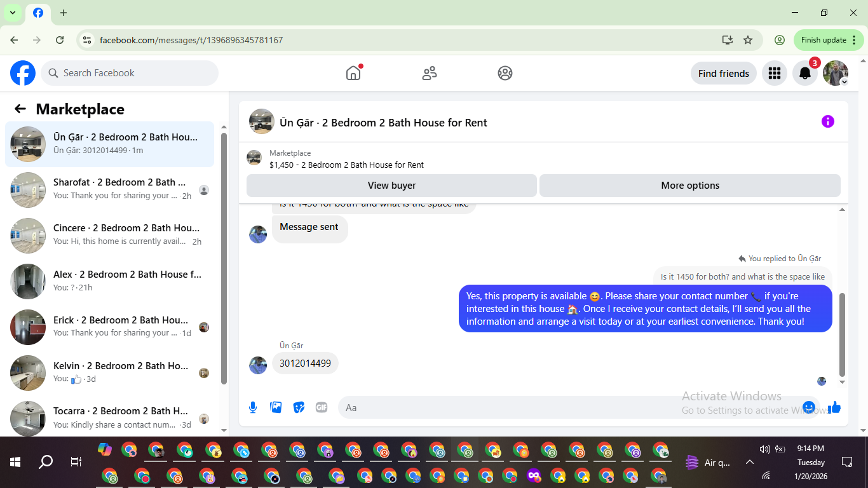Open the Copilot icon on the taskbar

tap(105, 449)
